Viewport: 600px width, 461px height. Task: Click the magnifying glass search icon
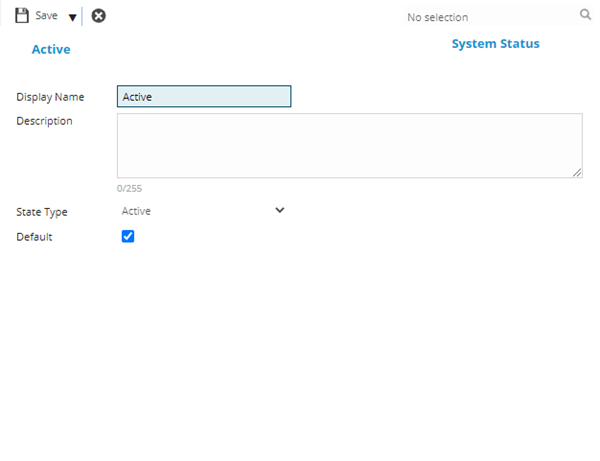[585, 15]
